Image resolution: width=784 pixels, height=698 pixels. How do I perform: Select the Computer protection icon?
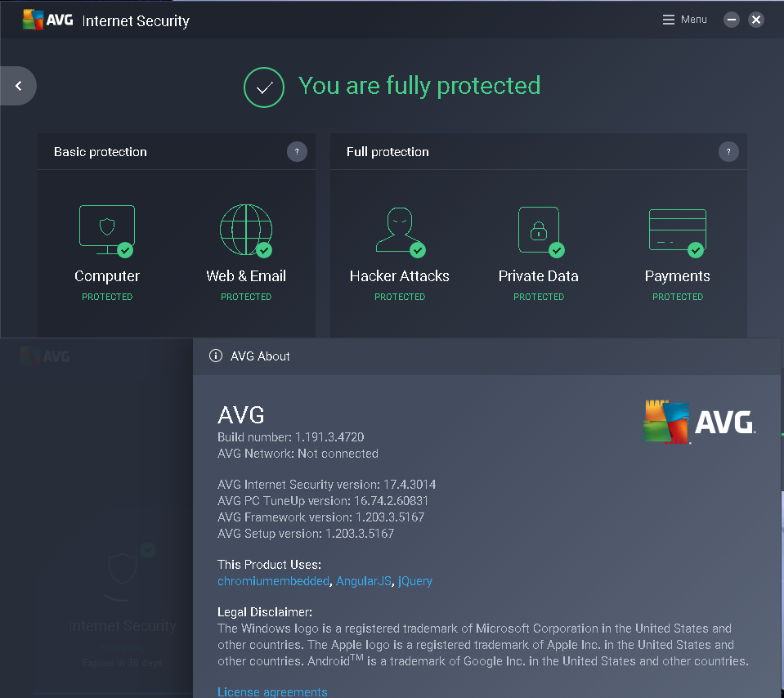click(106, 230)
